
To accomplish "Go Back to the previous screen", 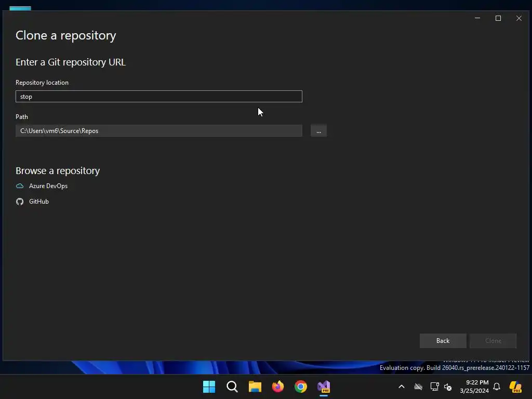I will pyautogui.click(x=443, y=341).
